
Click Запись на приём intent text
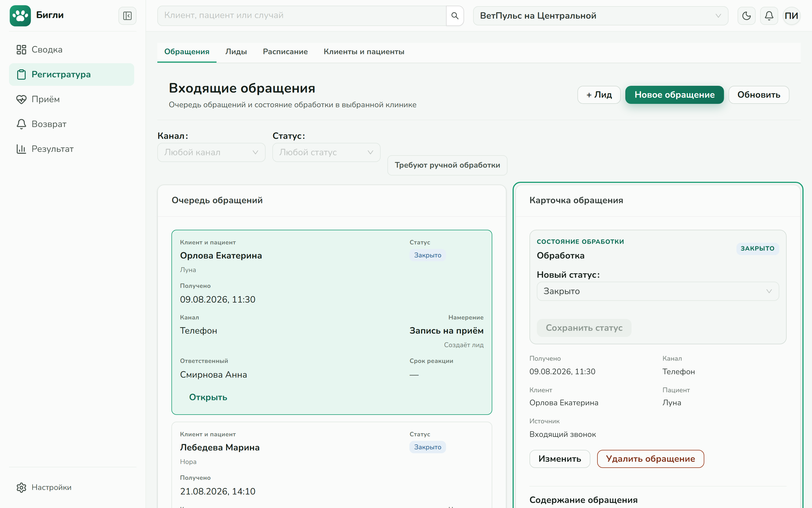point(446,331)
